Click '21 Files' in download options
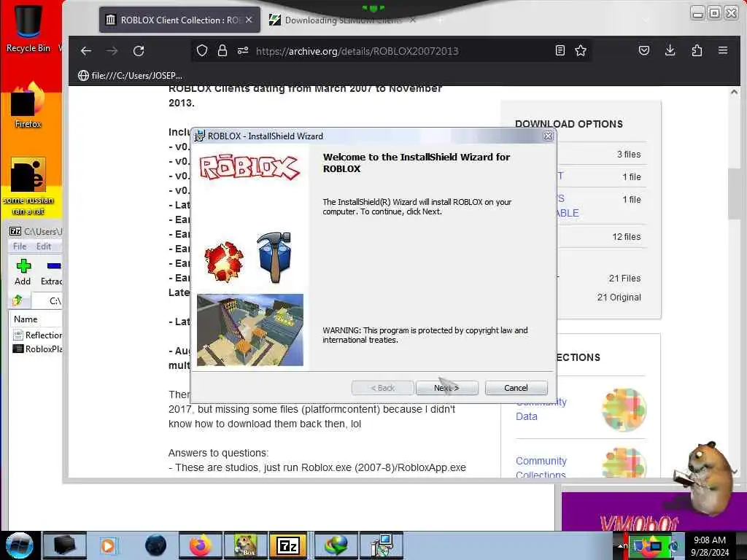The height and width of the screenshot is (560, 747). pos(624,278)
